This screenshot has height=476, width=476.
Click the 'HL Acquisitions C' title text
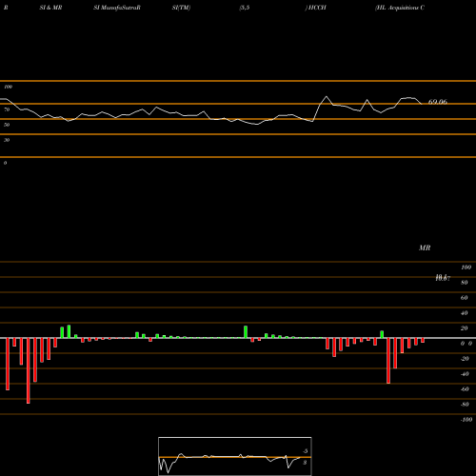[x=400, y=8]
